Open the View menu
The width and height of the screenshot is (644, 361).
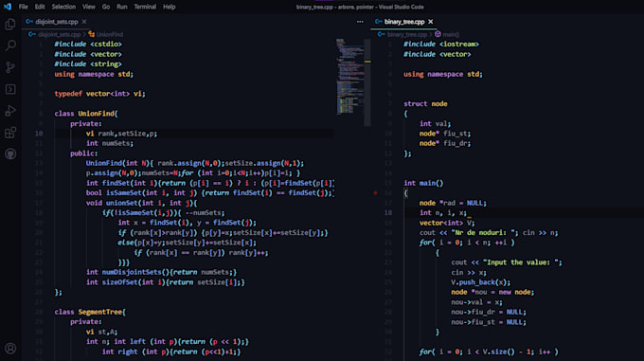[x=89, y=7]
